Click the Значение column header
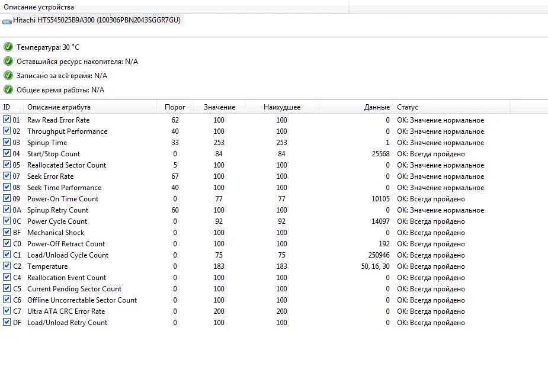 coord(219,107)
